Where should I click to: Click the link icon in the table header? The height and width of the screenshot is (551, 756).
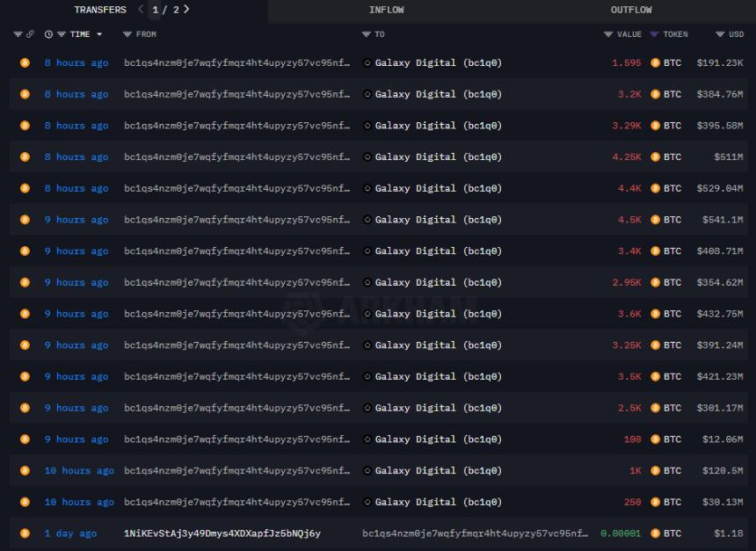tap(30, 35)
